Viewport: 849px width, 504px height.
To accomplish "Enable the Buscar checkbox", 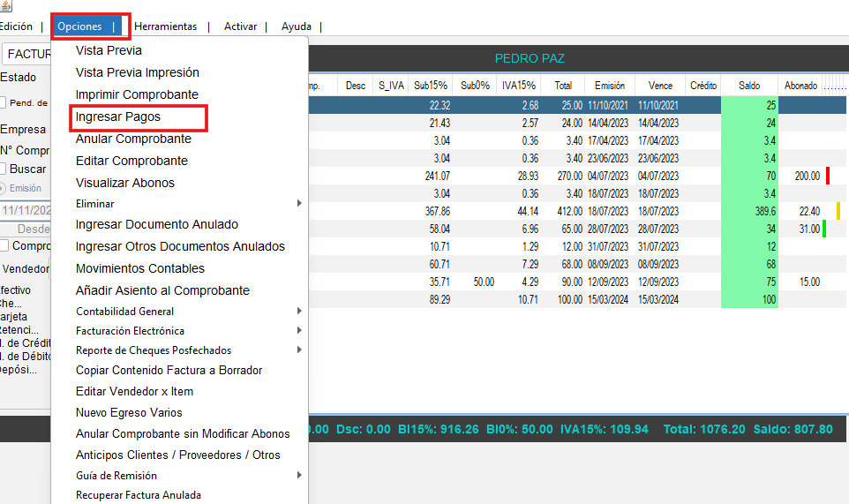I will (x=4, y=169).
